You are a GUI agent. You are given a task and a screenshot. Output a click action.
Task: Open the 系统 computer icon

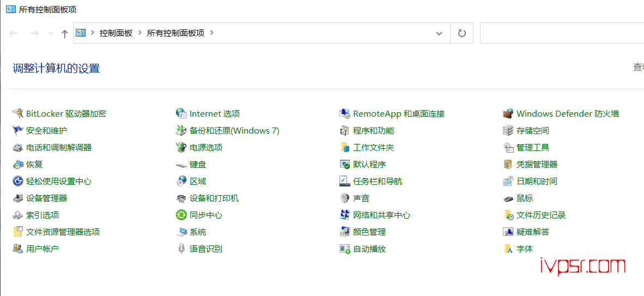click(x=181, y=232)
